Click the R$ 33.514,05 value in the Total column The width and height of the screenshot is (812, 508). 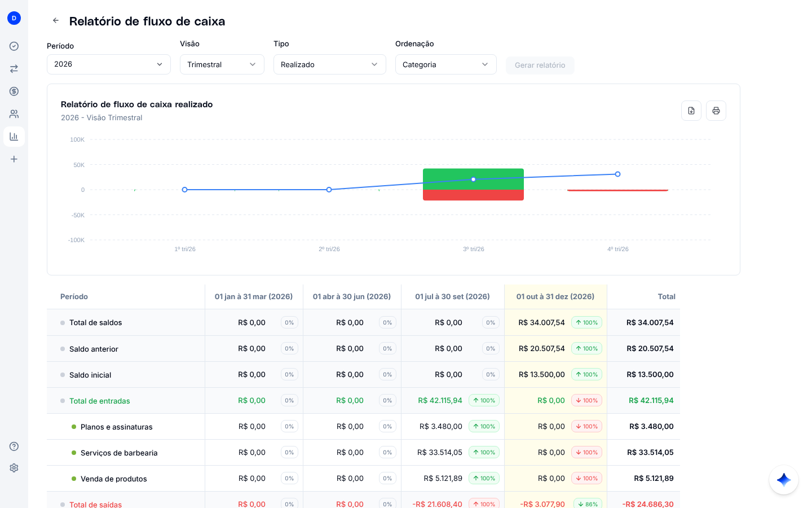click(x=650, y=453)
